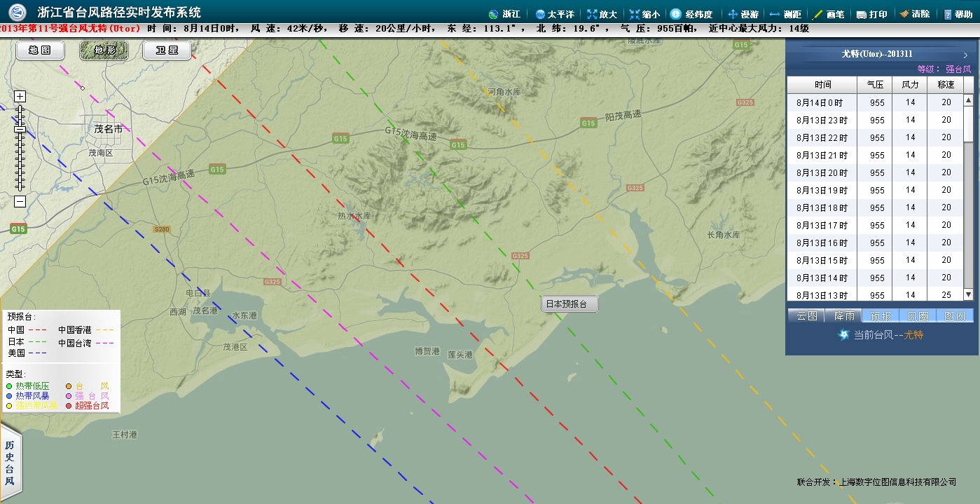Click the 放大 zoom-in toolbar tool
Screen dimensions: 980x504
(593, 14)
